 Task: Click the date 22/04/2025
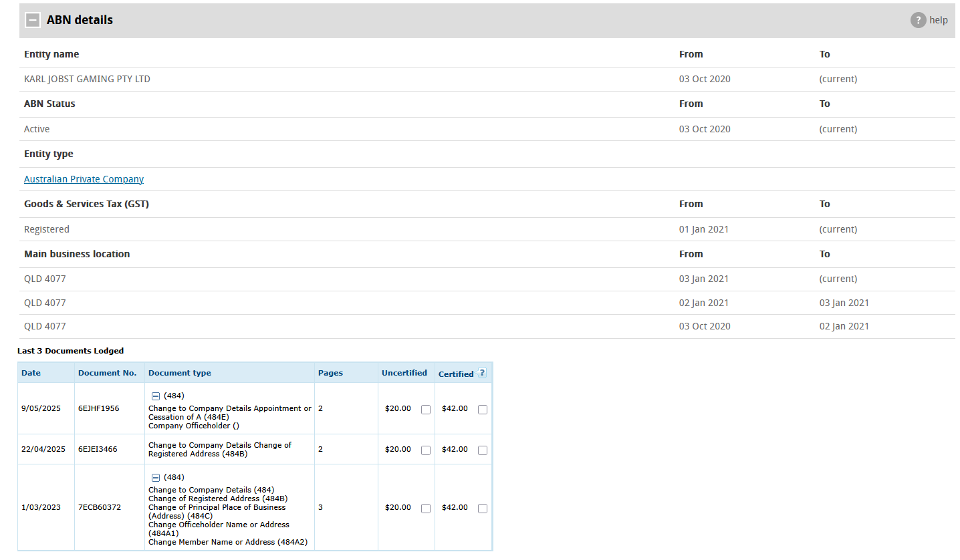(43, 449)
